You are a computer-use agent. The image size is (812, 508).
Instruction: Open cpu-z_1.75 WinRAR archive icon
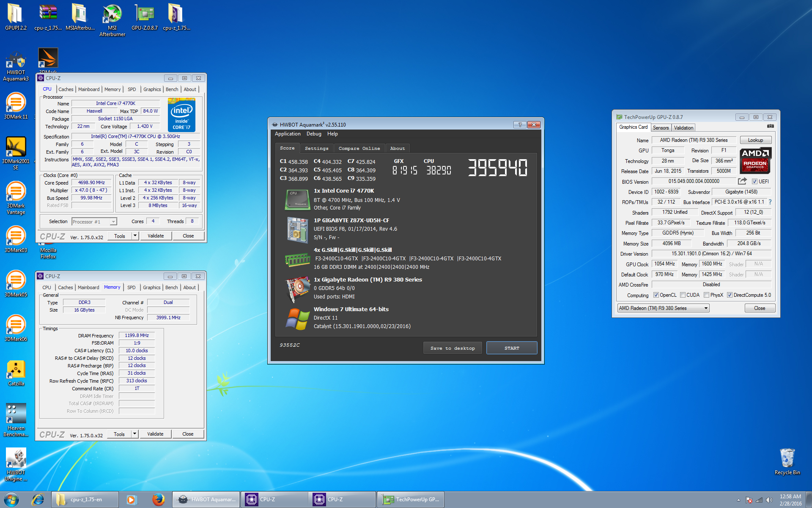pos(48,17)
